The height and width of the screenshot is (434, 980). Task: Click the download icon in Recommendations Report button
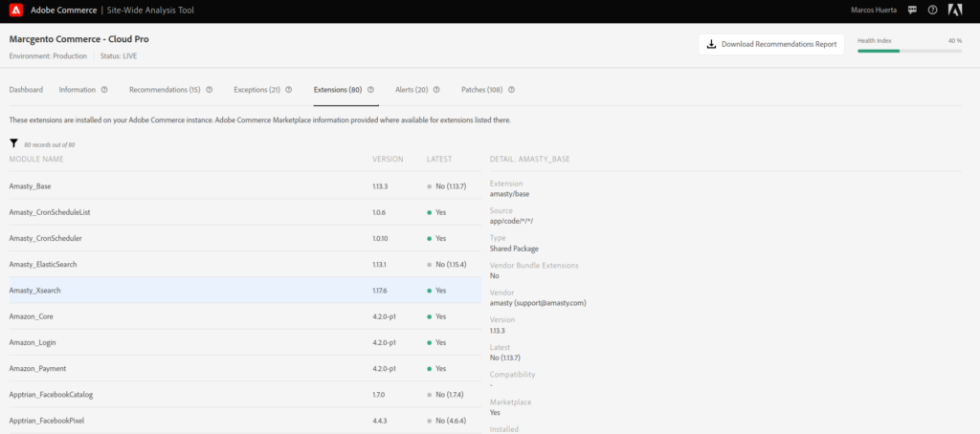tap(711, 44)
